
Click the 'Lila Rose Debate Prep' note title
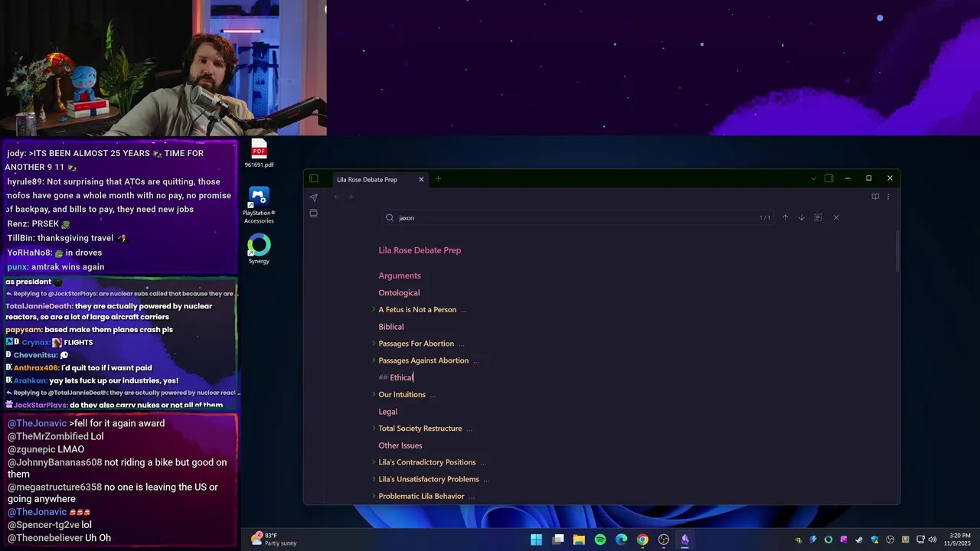pos(420,250)
